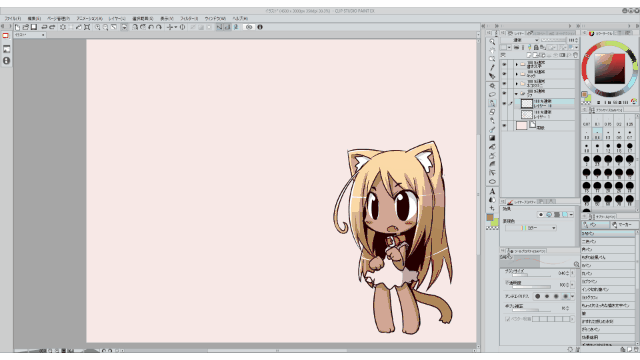Select the highlighted Gペン sub tool entry
The height and width of the screenshot is (360, 640).
click(608, 233)
